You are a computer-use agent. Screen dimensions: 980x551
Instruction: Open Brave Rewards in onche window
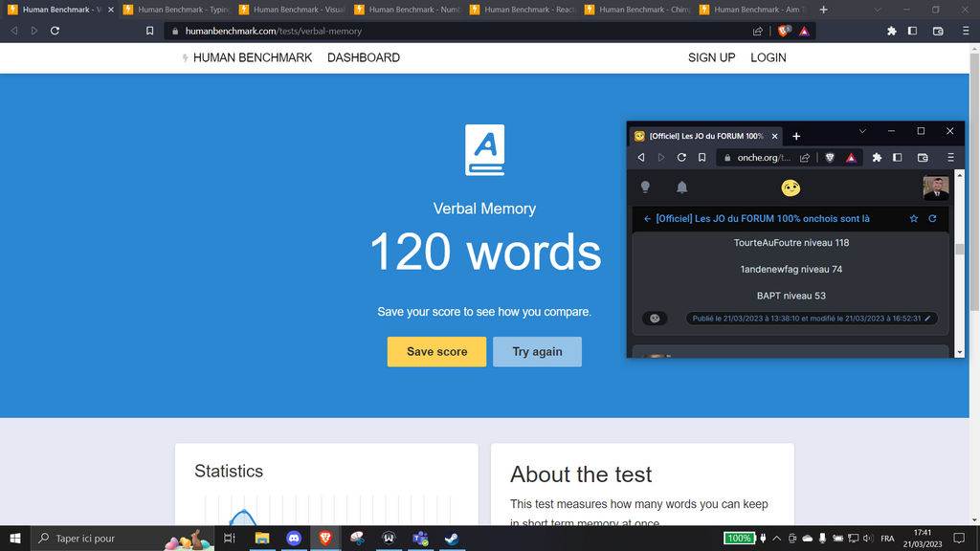coord(851,158)
